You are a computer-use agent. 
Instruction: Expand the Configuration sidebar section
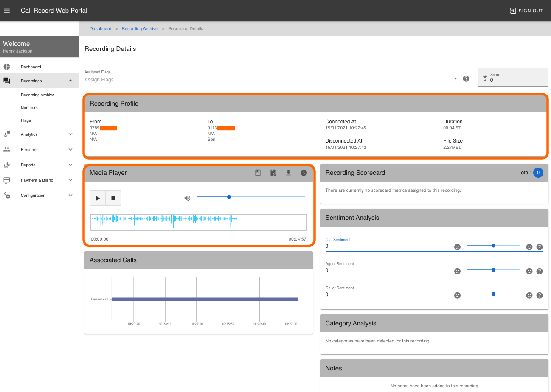pyautogui.click(x=39, y=196)
